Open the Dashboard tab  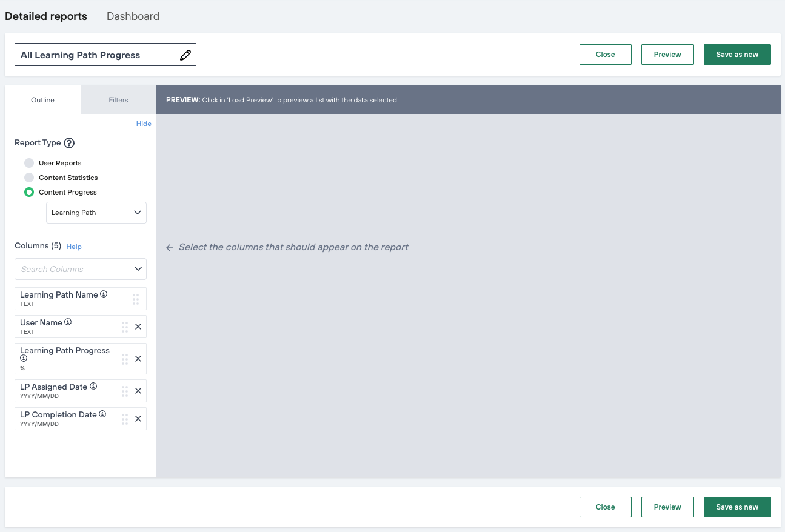tap(133, 16)
